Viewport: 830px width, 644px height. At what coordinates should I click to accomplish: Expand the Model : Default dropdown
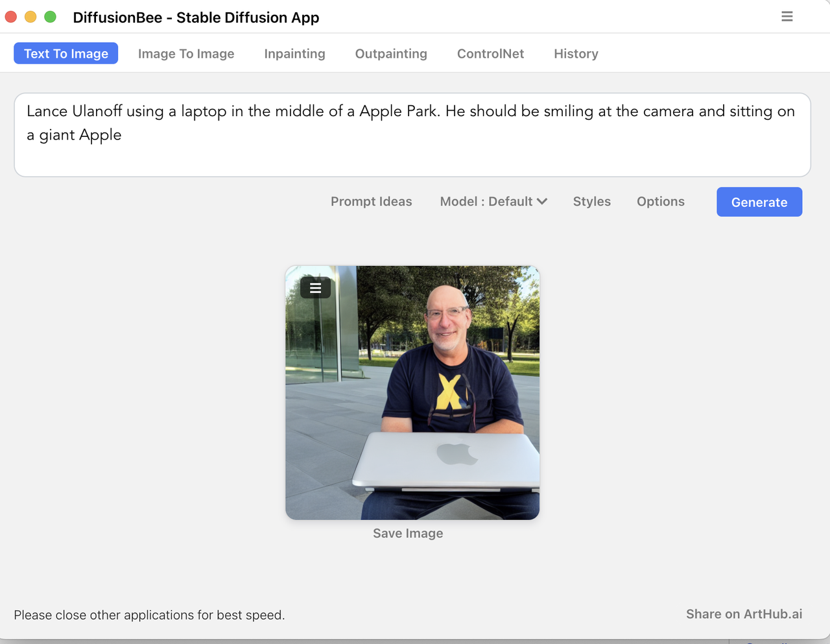(x=493, y=202)
